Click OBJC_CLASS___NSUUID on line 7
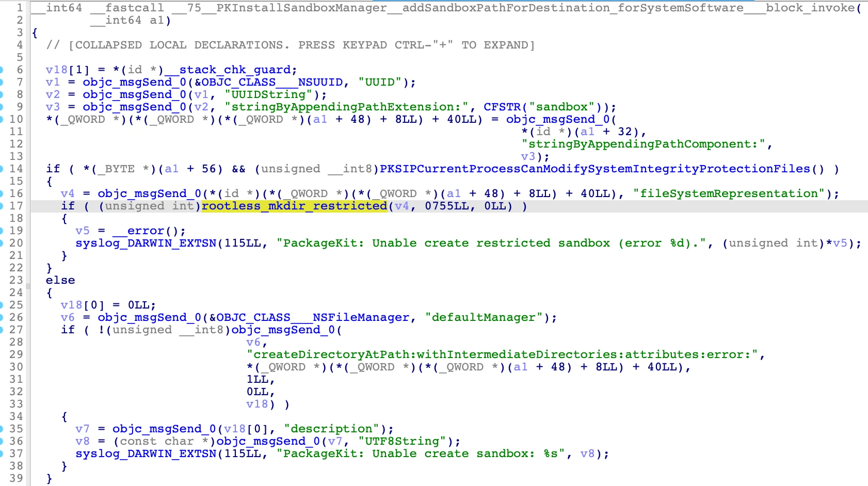Viewport: 868px width, 486px height. (x=272, y=82)
